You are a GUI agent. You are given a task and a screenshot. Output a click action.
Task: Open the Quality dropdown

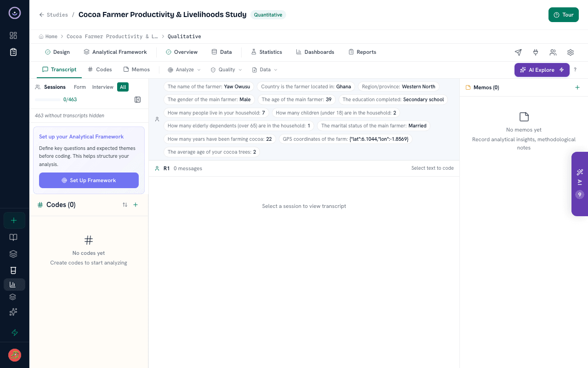(226, 70)
